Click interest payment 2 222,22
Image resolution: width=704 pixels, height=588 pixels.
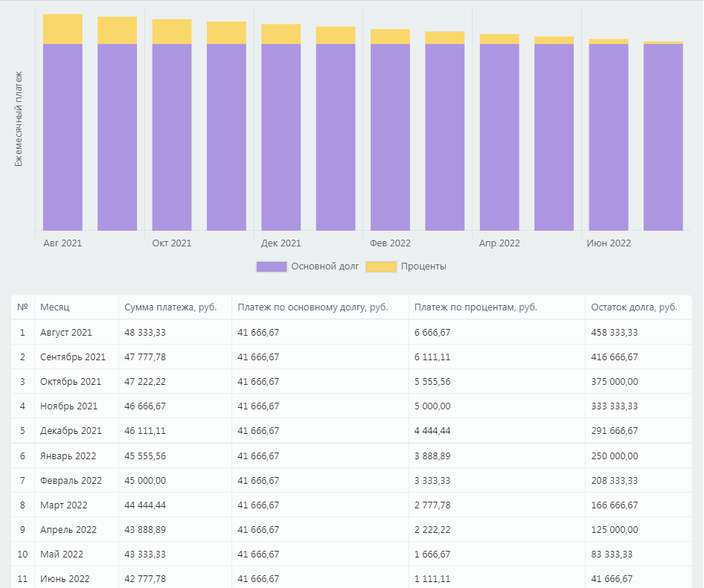[x=432, y=530]
